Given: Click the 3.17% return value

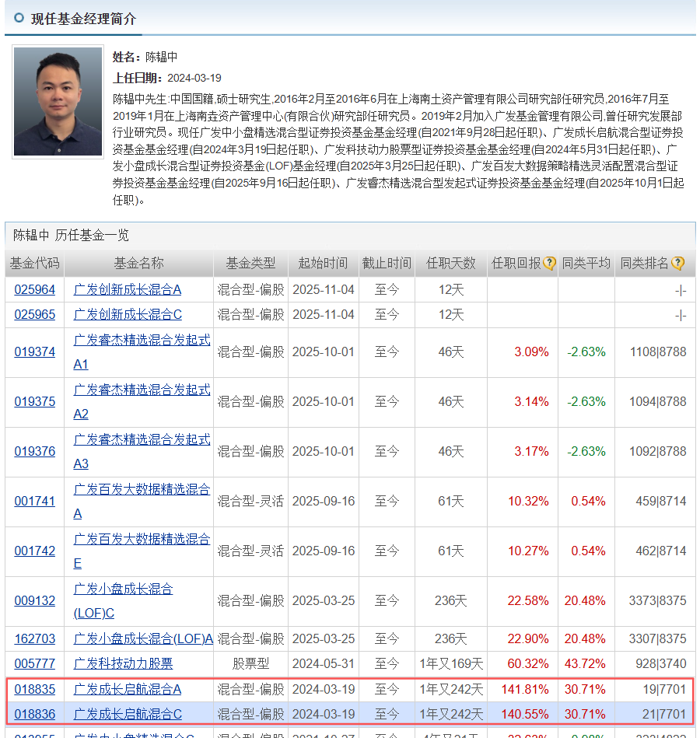Looking at the screenshot, I should tap(531, 451).
